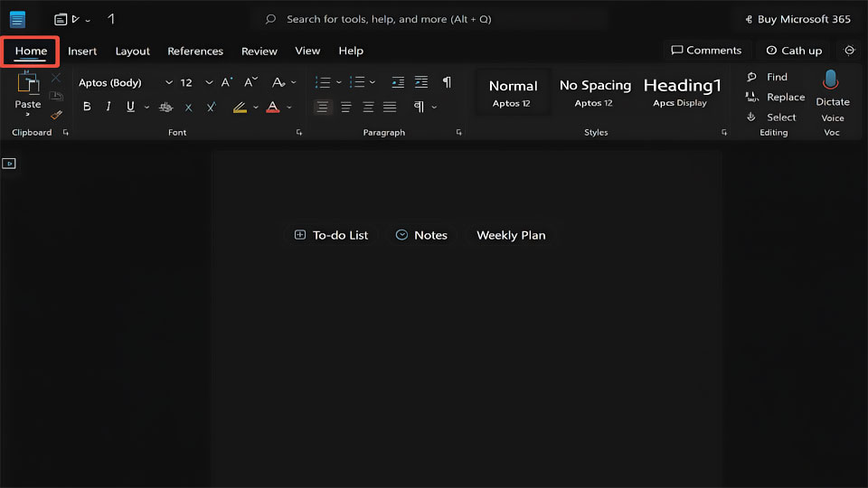Click the increase indent icon
This screenshot has width=868, height=488.
click(421, 82)
